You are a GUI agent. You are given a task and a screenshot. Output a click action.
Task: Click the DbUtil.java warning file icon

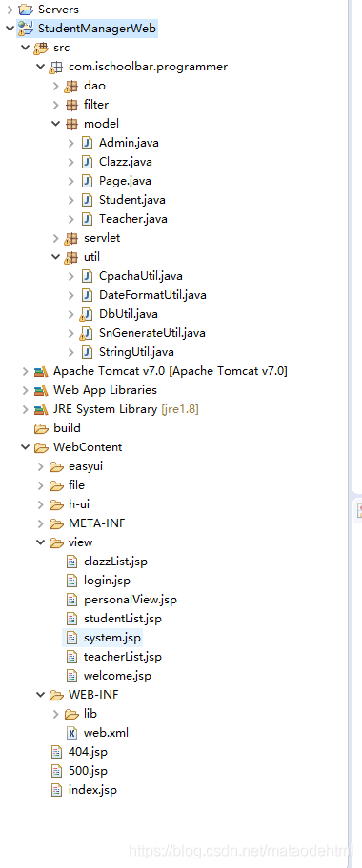(87, 314)
